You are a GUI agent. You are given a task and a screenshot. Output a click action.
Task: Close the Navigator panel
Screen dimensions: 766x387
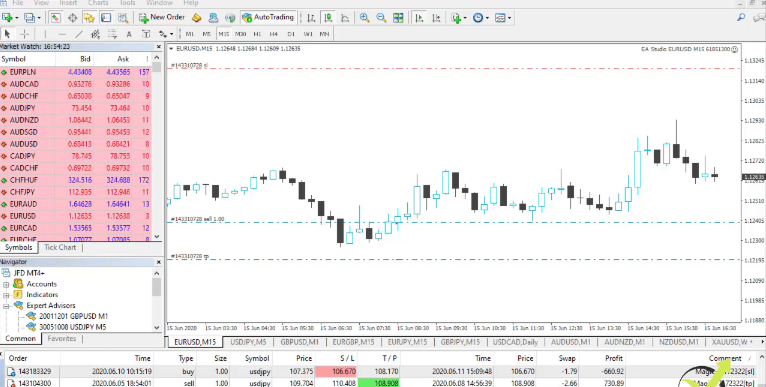tap(158, 262)
